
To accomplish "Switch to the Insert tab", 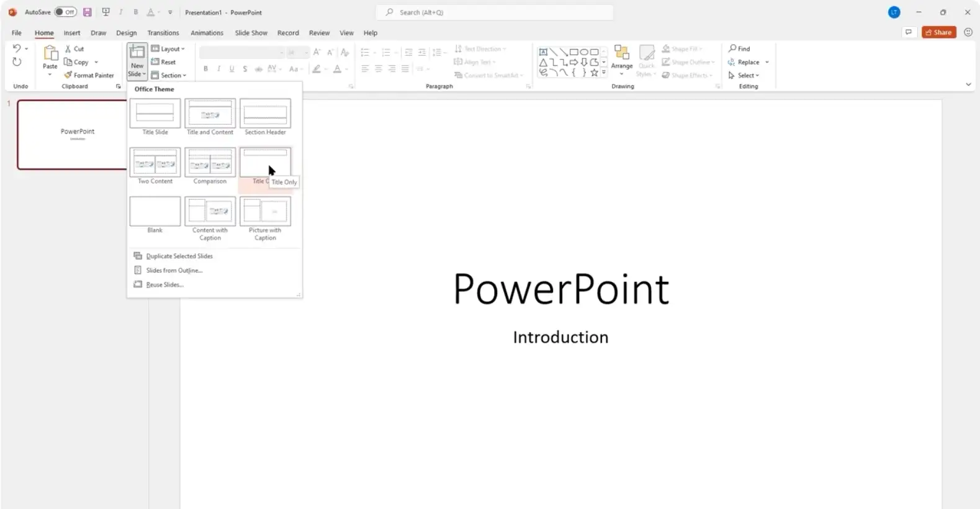I will 71,33.
